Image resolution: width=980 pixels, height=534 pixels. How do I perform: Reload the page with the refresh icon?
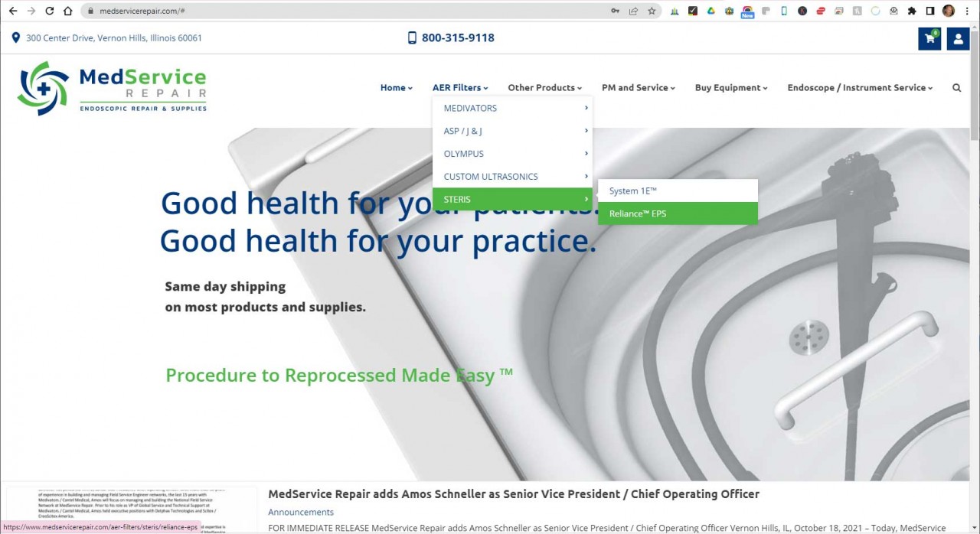(x=50, y=11)
